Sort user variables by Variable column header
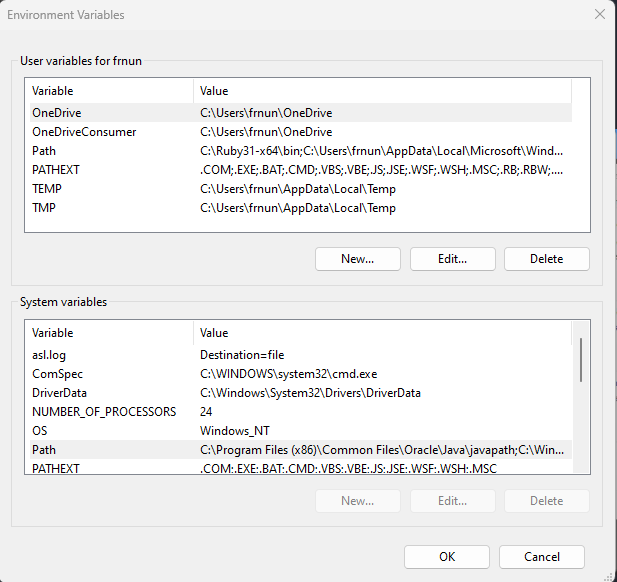 (108, 91)
